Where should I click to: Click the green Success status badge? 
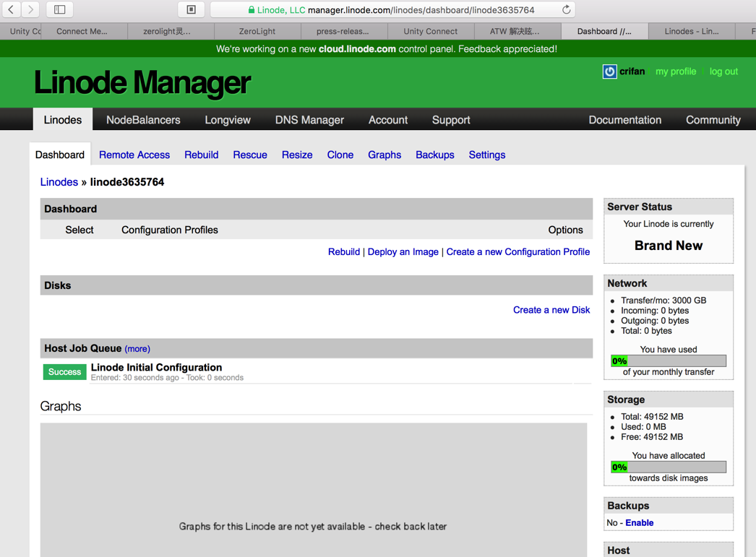coord(64,371)
